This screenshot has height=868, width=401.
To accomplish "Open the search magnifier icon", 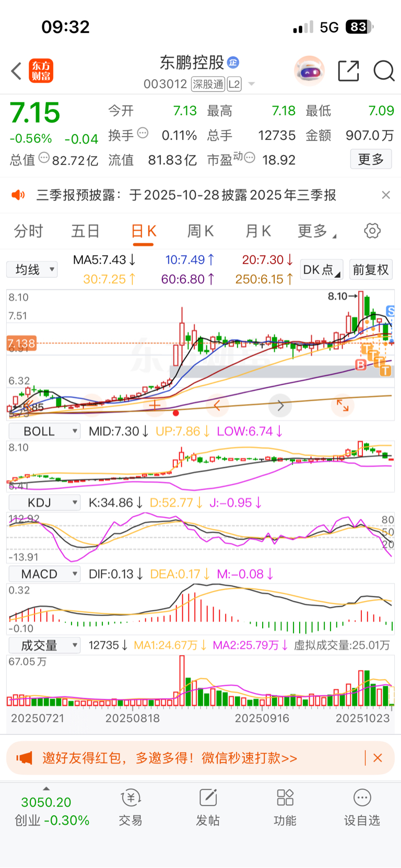I will (x=384, y=70).
